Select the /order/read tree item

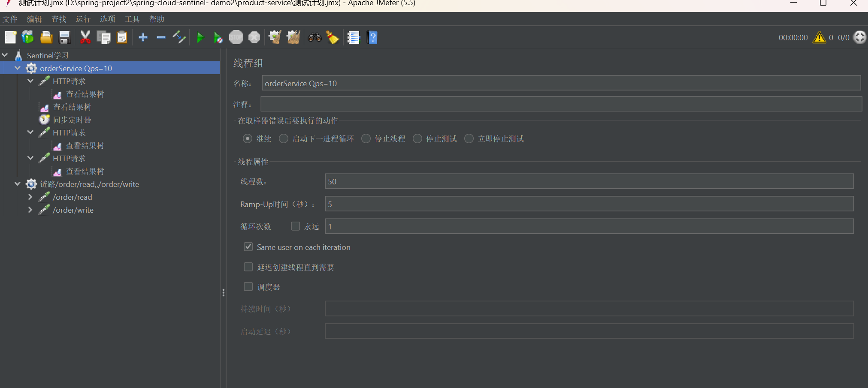73,197
